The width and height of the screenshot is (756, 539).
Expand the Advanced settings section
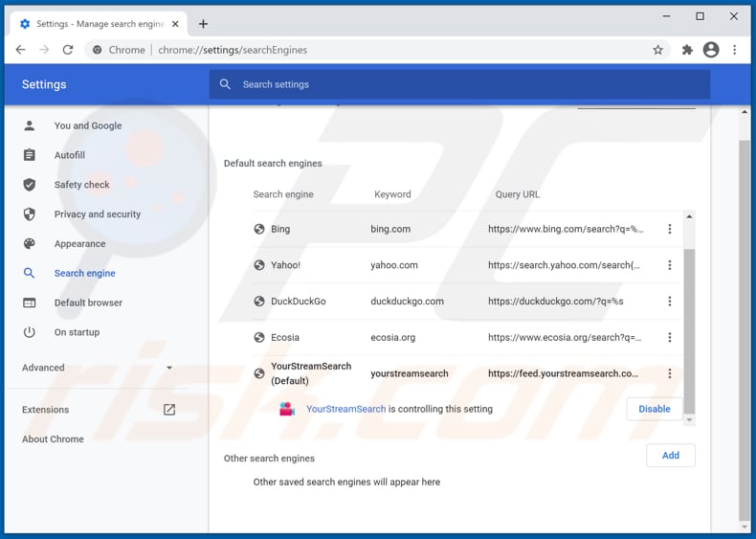tap(96, 368)
